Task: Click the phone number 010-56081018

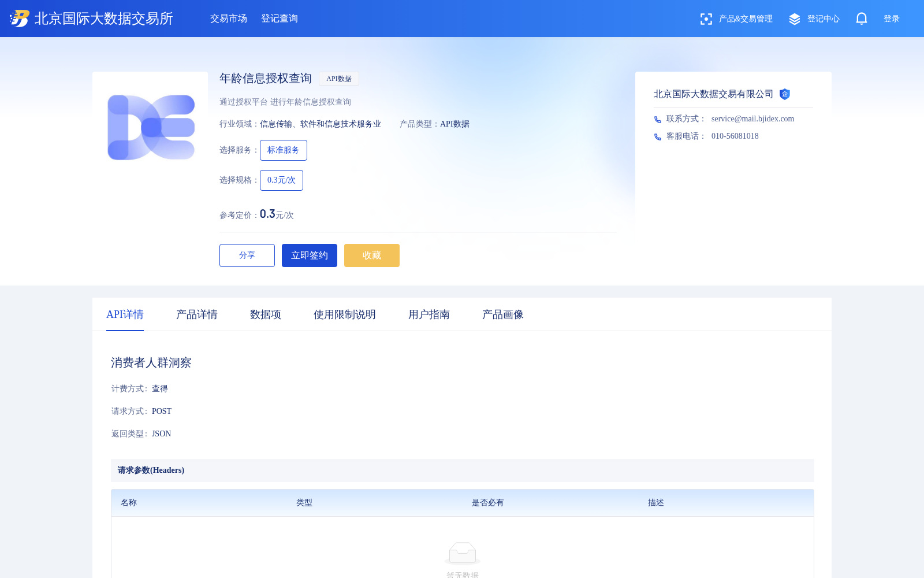Action: point(735,136)
